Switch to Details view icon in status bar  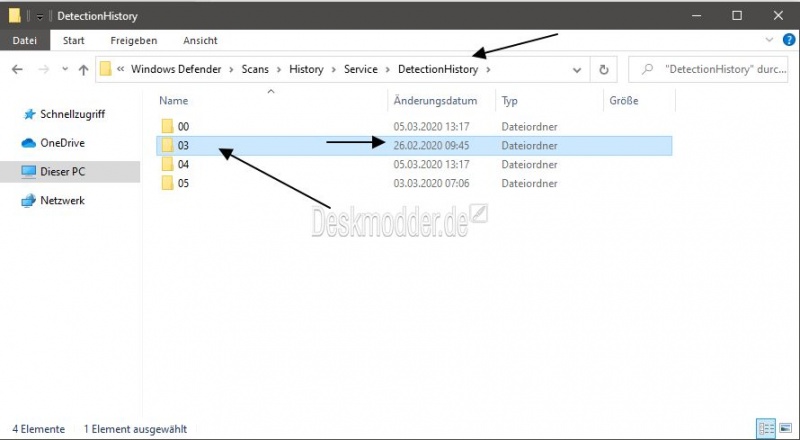(765, 429)
